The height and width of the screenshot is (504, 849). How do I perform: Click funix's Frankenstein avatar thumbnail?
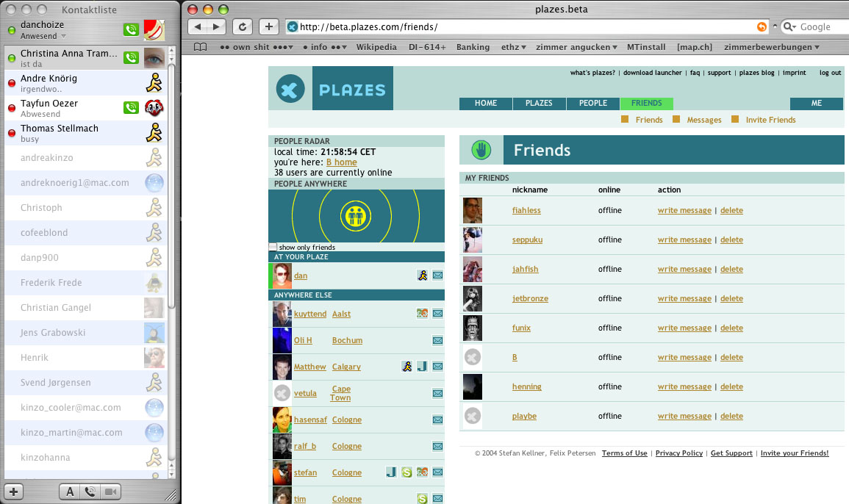(472, 328)
